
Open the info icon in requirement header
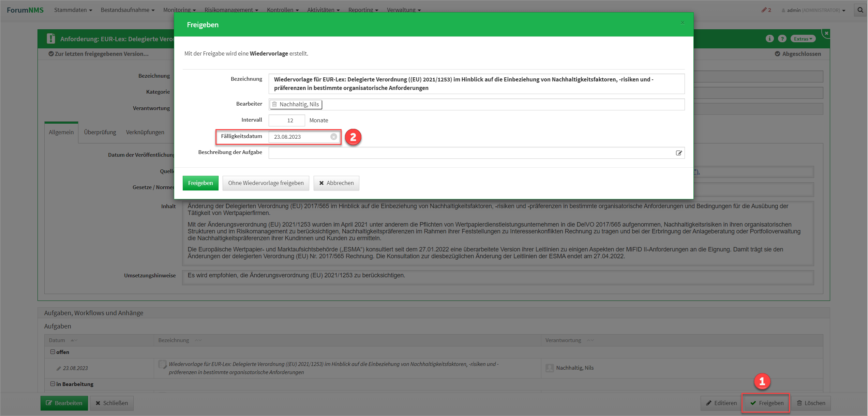(x=769, y=38)
